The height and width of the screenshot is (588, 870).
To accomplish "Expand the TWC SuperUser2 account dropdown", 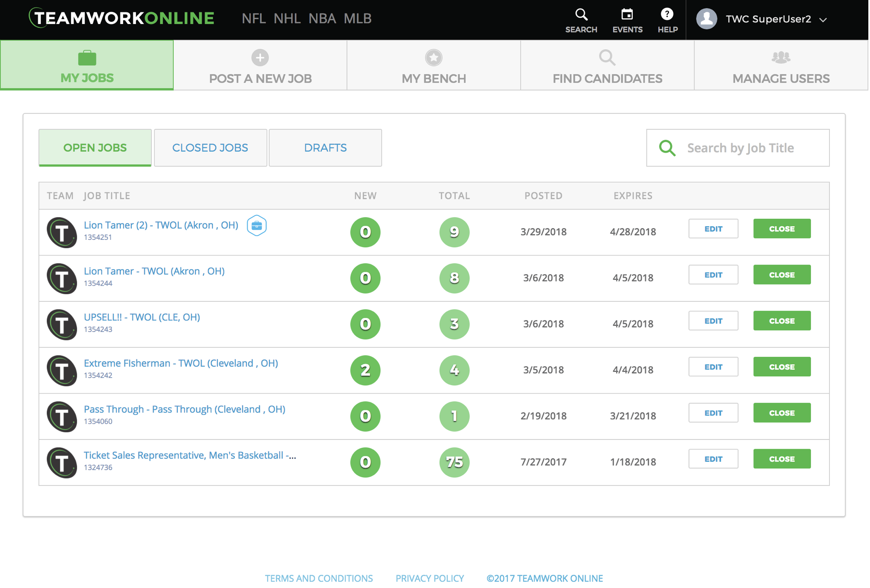I will tap(823, 20).
